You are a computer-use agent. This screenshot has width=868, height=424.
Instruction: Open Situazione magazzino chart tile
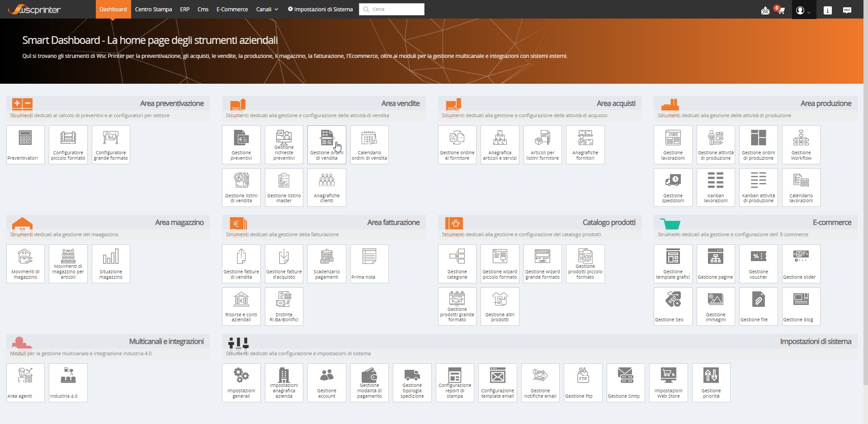pyautogui.click(x=111, y=264)
